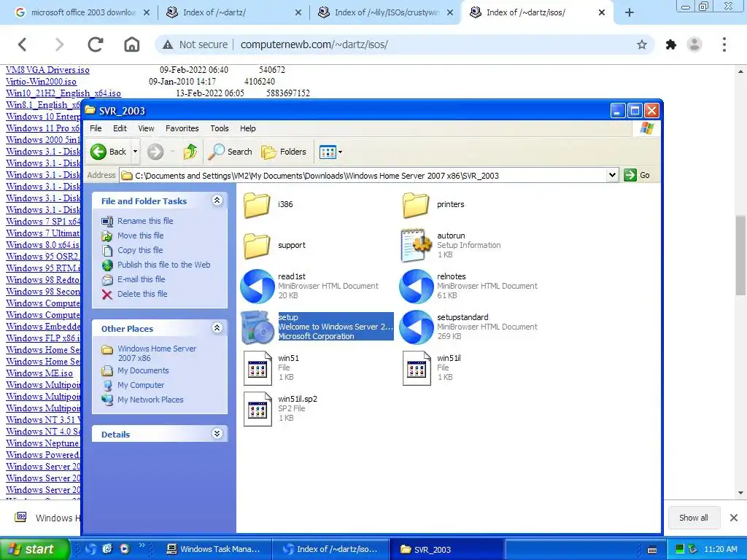
Task: Go to the browser home page
Action: click(132, 44)
